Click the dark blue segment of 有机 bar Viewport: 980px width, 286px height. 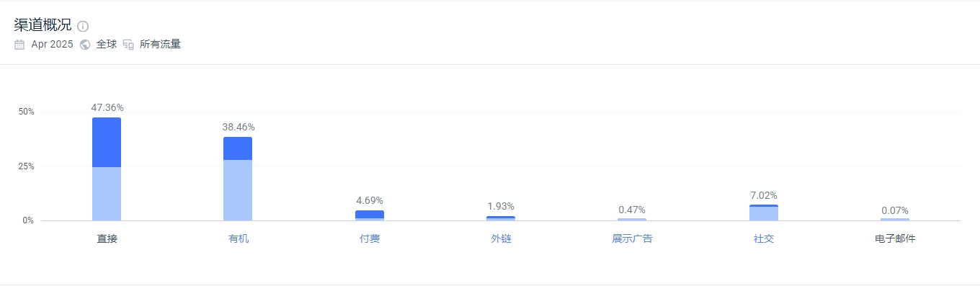tap(238, 148)
